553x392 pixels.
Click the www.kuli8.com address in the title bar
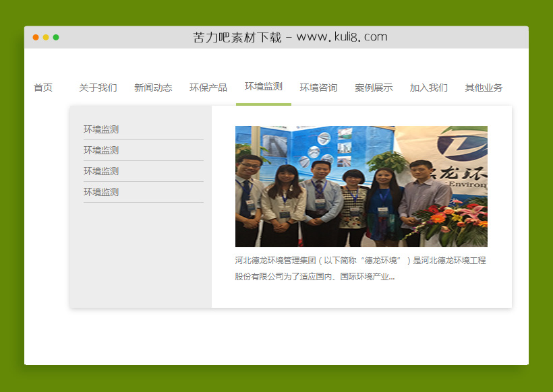(x=342, y=37)
